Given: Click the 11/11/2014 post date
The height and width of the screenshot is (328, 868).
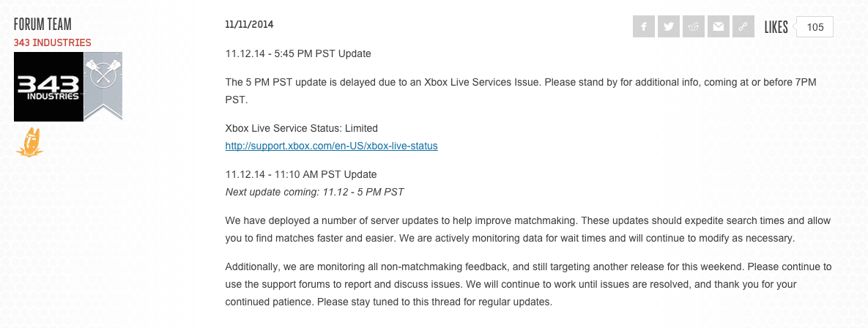Looking at the screenshot, I should (x=249, y=24).
